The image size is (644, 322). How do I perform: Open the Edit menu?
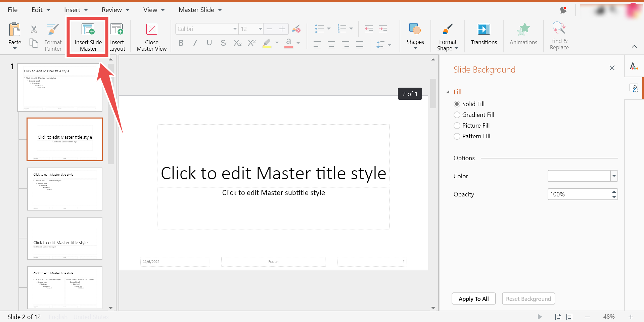(41, 10)
